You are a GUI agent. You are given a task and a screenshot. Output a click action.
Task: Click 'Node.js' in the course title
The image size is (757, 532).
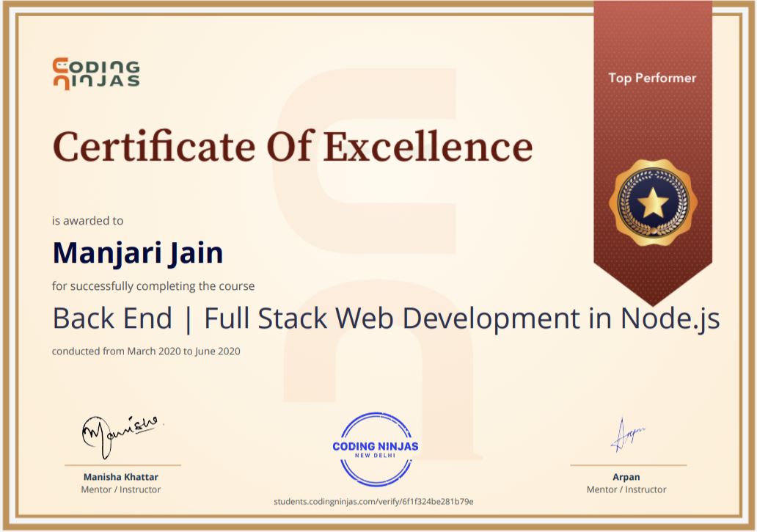670,318
